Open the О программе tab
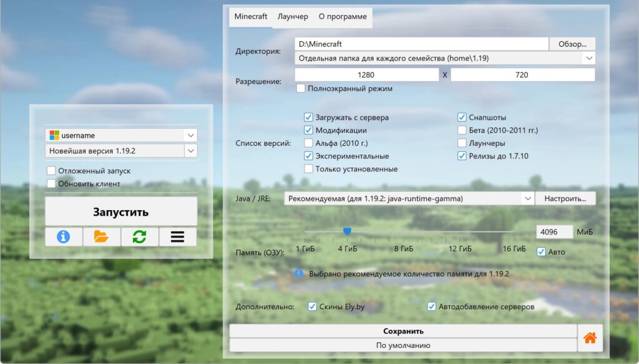Image resolution: width=639 pixels, height=364 pixels. click(x=343, y=17)
